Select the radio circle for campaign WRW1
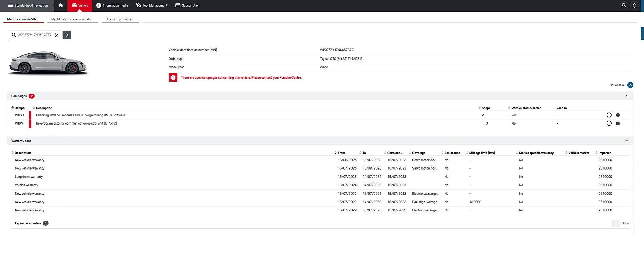Image resolution: width=644 pixels, height=269 pixels. pyautogui.click(x=609, y=124)
